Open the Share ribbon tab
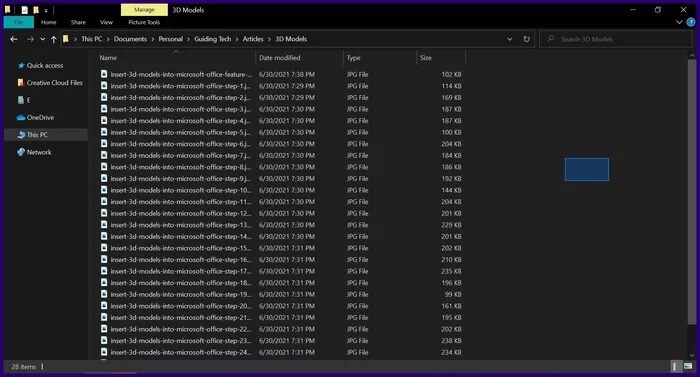 pos(78,22)
